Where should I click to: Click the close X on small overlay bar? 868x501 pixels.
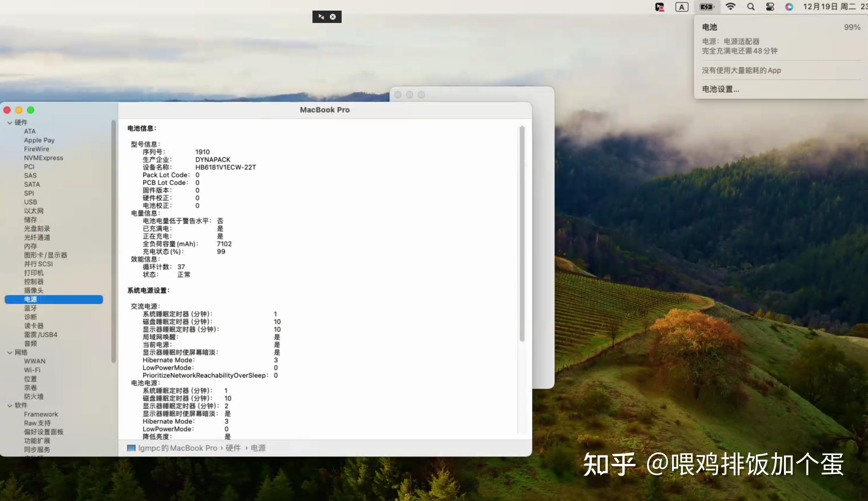click(333, 17)
